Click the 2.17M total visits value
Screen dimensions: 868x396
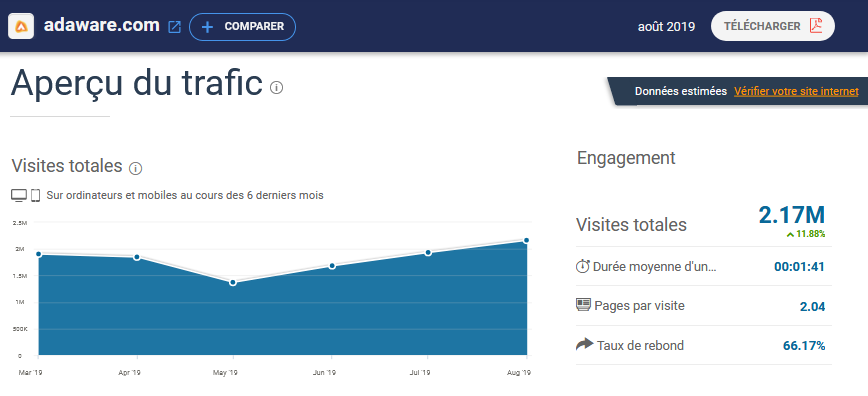tap(792, 215)
